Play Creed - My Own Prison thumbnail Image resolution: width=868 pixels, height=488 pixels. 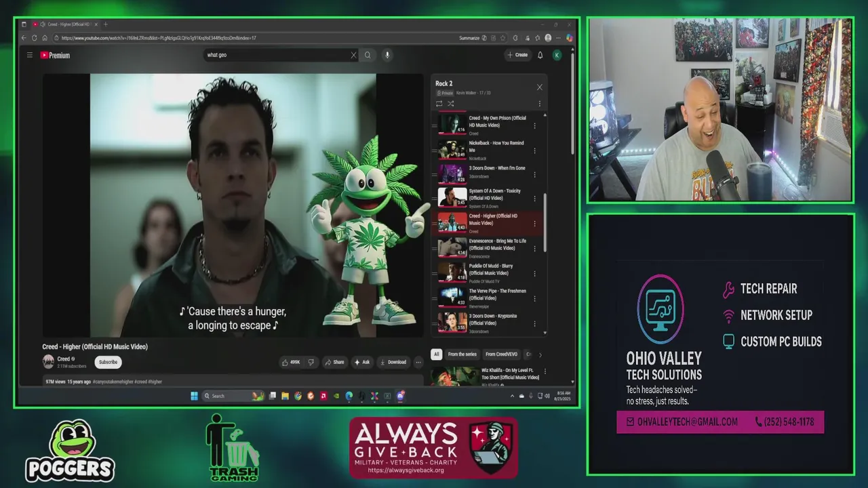pyautogui.click(x=452, y=124)
